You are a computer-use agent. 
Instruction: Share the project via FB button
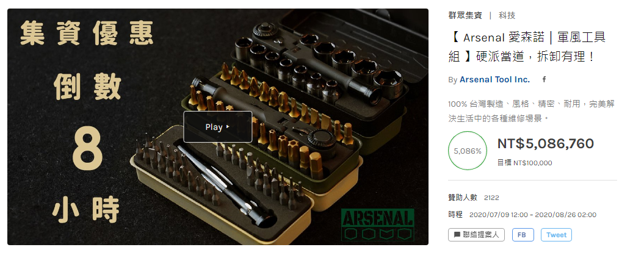(523, 235)
